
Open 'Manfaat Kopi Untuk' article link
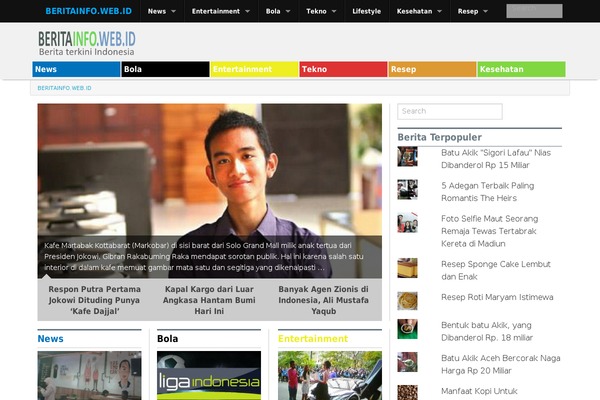coord(479,391)
